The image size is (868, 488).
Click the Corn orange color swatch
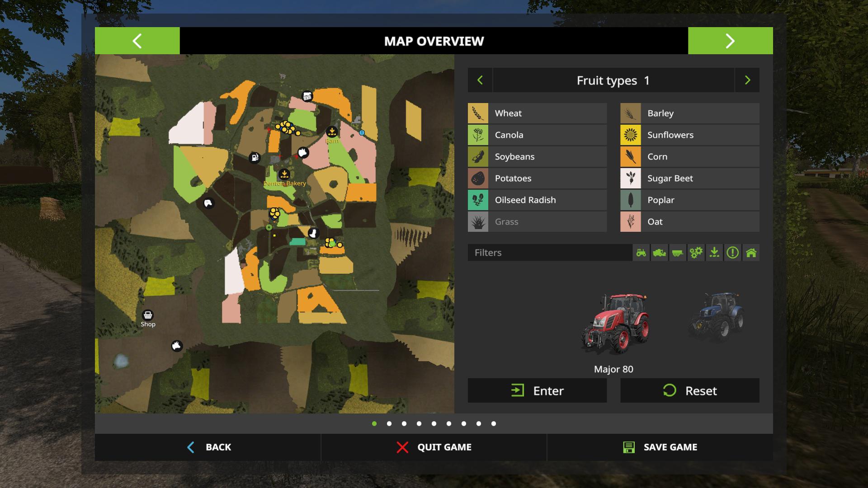tap(630, 157)
